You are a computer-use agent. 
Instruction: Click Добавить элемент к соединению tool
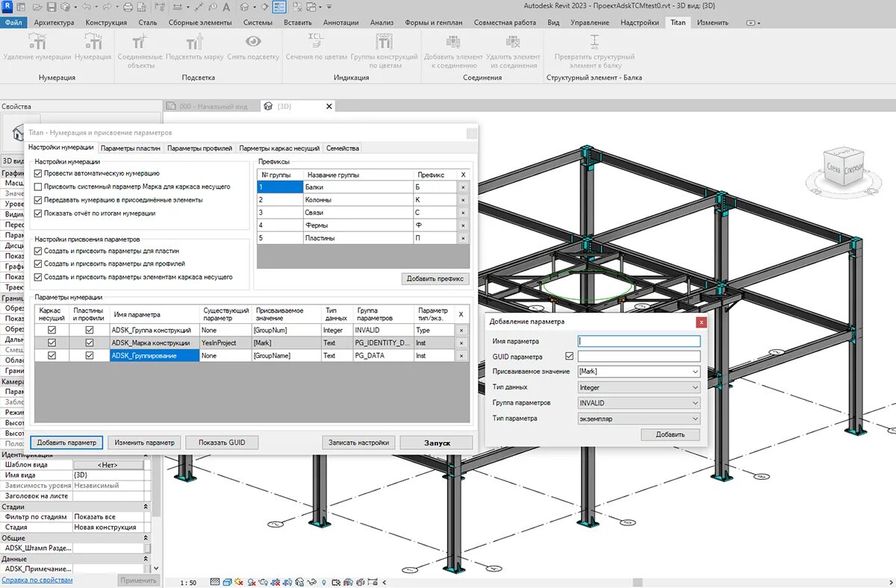pyautogui.click(x=453, y=51)
